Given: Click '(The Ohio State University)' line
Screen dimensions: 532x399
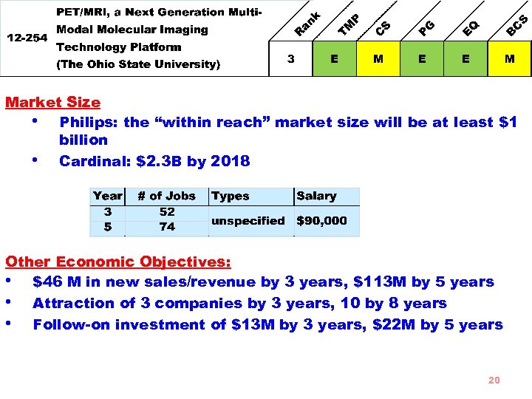Looking at the screenshot, I should pos(138,64).
